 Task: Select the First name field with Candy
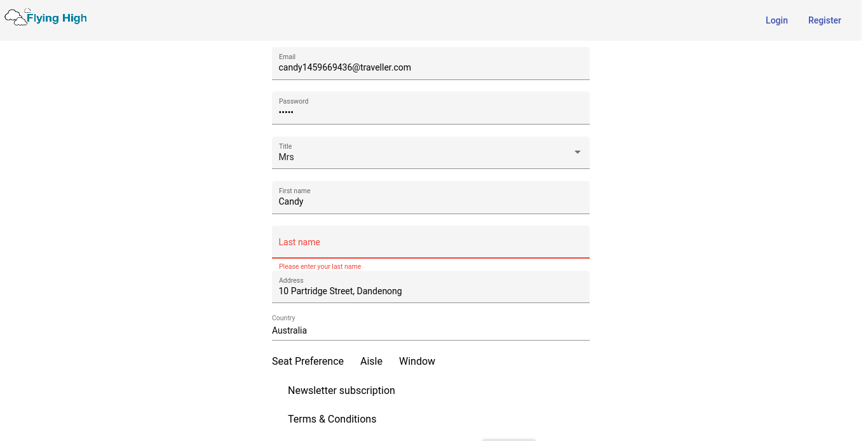pyautogui.click(x=431, y=198)
